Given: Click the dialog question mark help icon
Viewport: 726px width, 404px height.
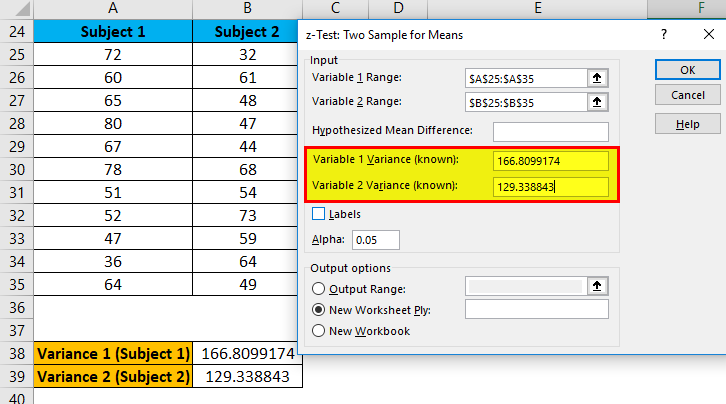Looking at the screenshot, I should pos(664,34).
